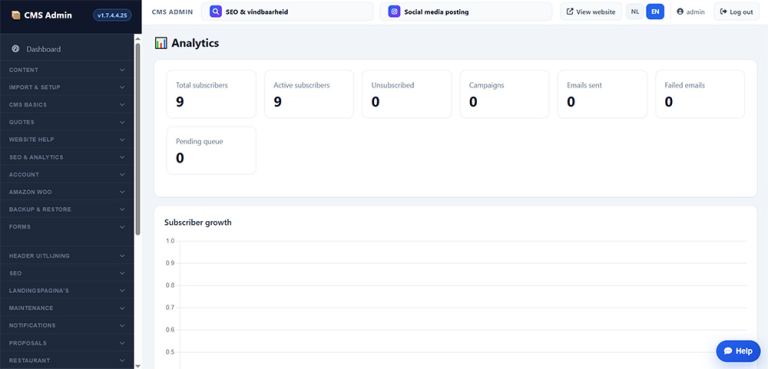
Task: Select the Campaigns stat card
Action: coord(504,94)
